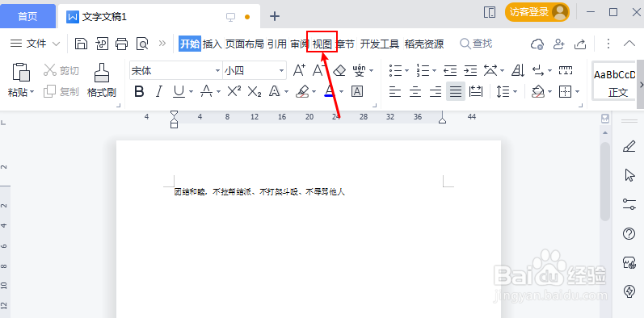Click the Cut (剪切) button
The image size is (644, 318).
click(61, 70)
